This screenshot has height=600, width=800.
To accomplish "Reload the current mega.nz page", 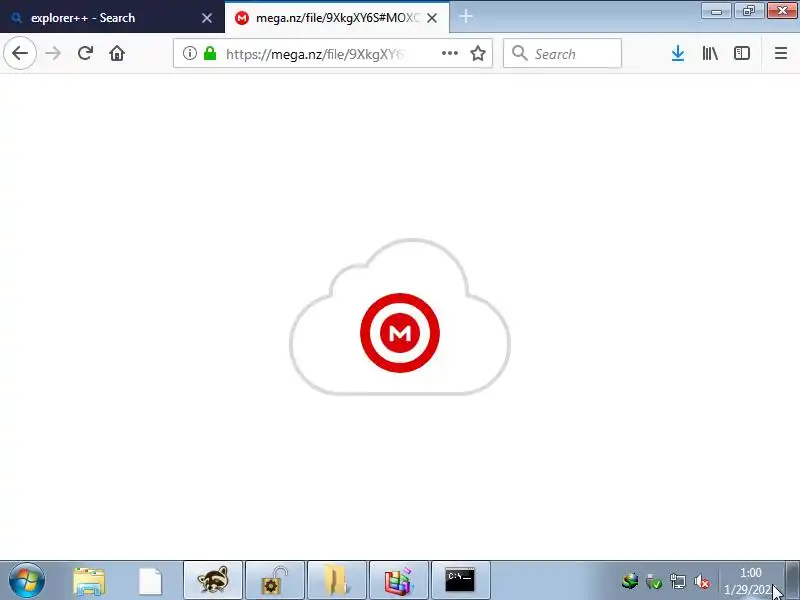I will (x=85, y=53).
